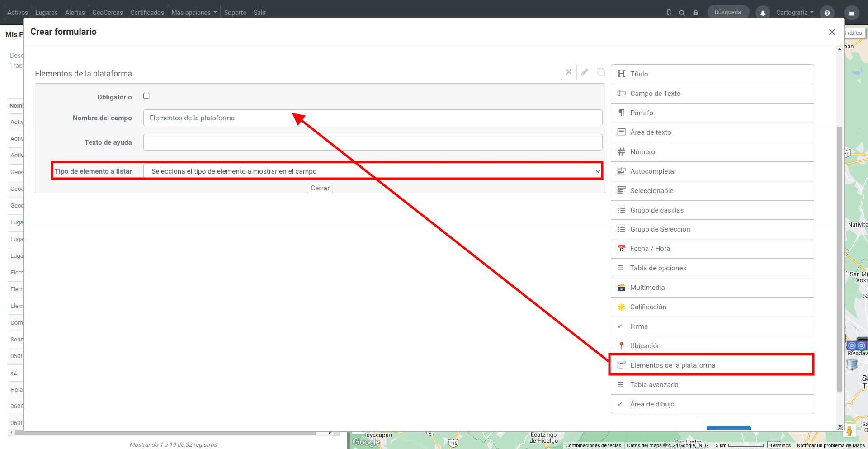
Task: Click the lock icon in top bar
Action: coord(696,13)
